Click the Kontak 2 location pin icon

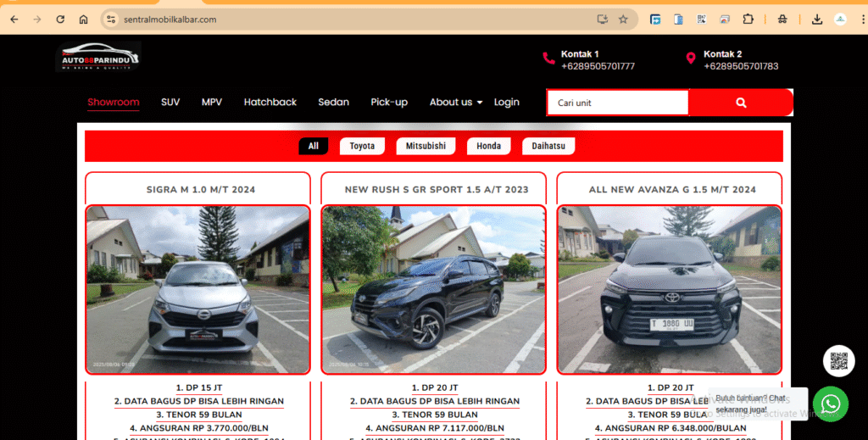point(691,58)
